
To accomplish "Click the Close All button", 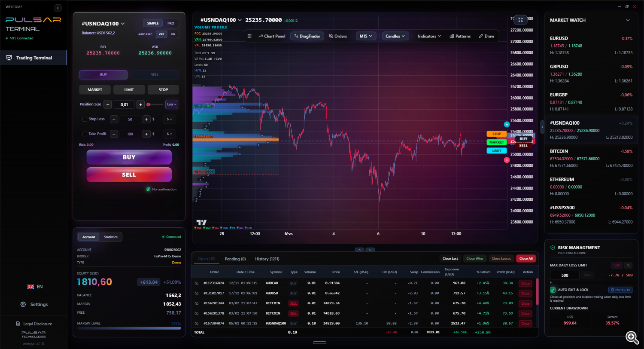I will coord(526,258).
